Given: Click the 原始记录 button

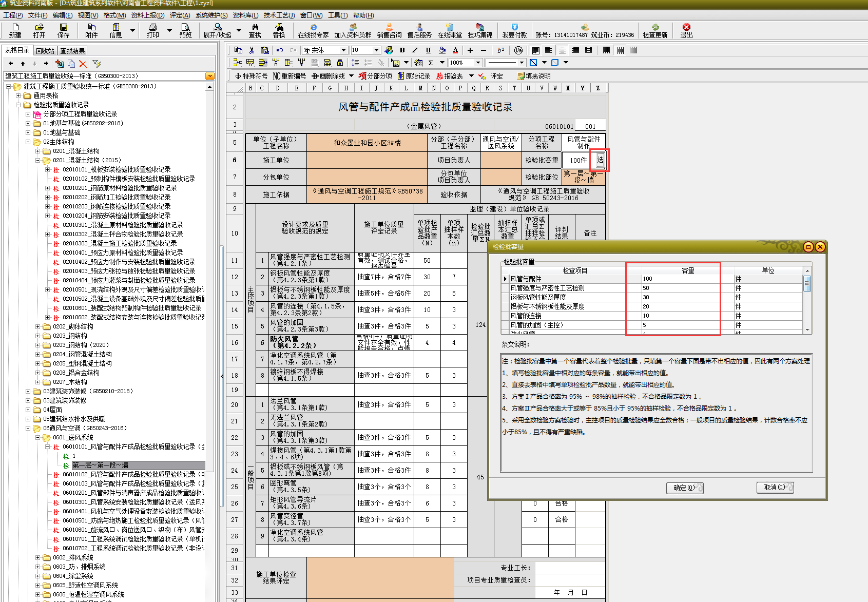Looking at the screenshot, I should (x=414, y=76).
